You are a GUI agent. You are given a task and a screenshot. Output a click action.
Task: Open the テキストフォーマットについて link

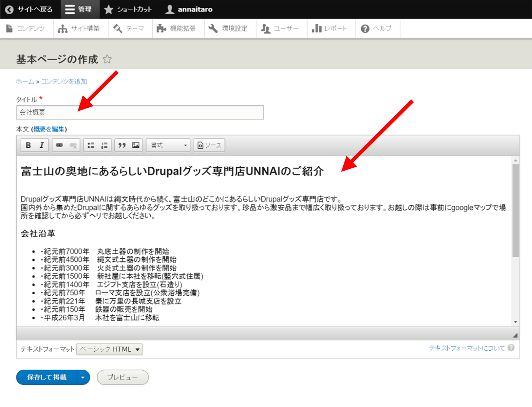[x=467, y=348]
